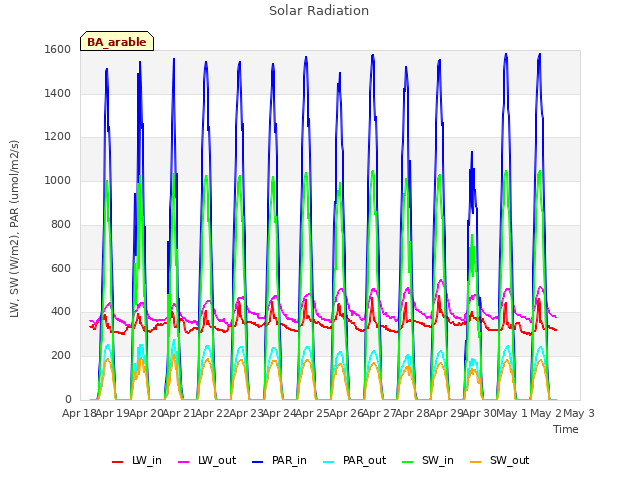640x480 pixels.
Task: Click the Apr 25 x-axis date label
Action: pos(312,413)
